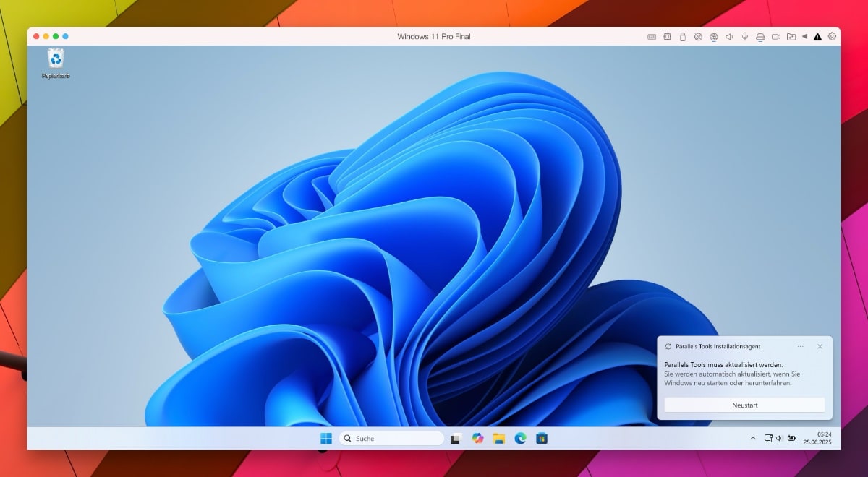Screen dimensions: 868x477
Task: Toggle the sound speaker icon in Parallels toolbar
Action: (729, 37)
